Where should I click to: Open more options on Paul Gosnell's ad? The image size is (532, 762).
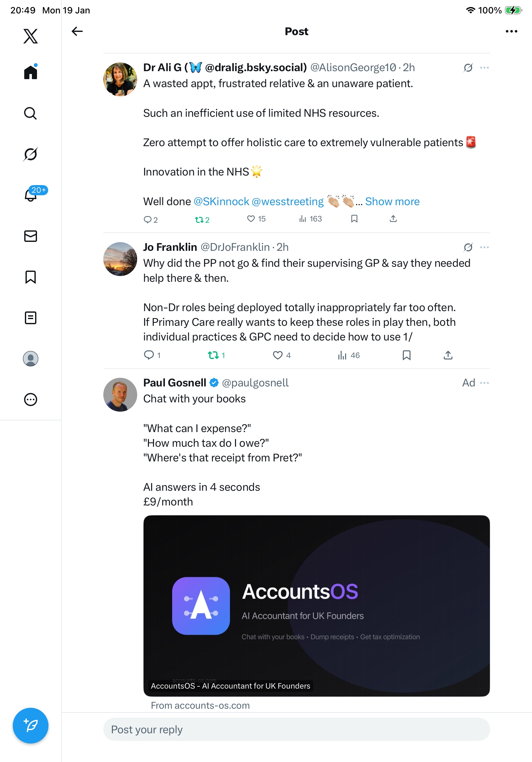pyautogui.click(x=484, y=383)
